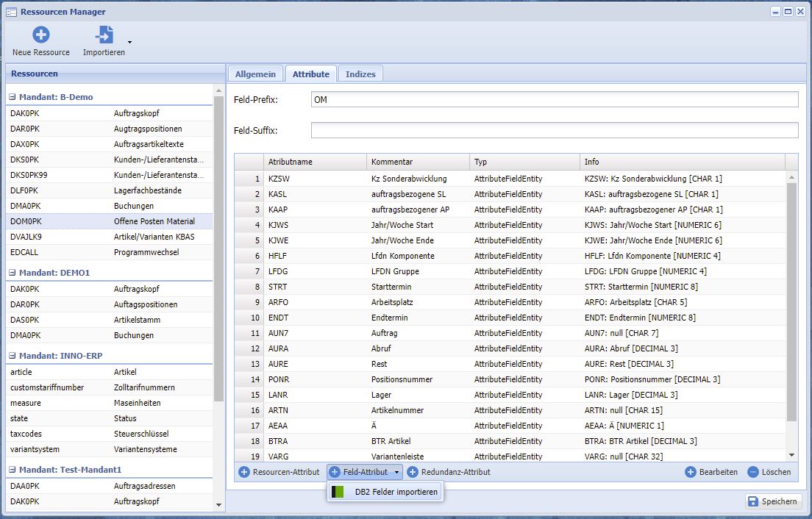Click the attribute table vertical scrollbar
812x519 pixels.
coord(791,301)
